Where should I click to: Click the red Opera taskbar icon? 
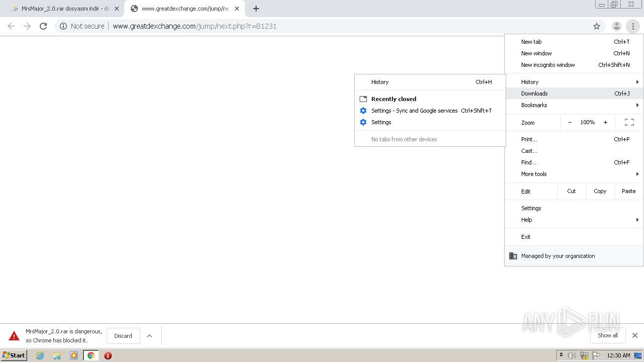click(108, 355)
